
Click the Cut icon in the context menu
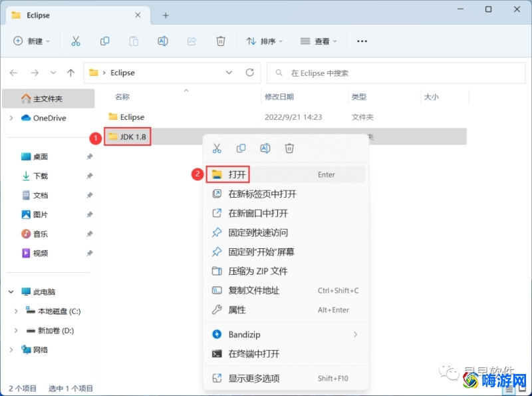(x=217, y=148)
